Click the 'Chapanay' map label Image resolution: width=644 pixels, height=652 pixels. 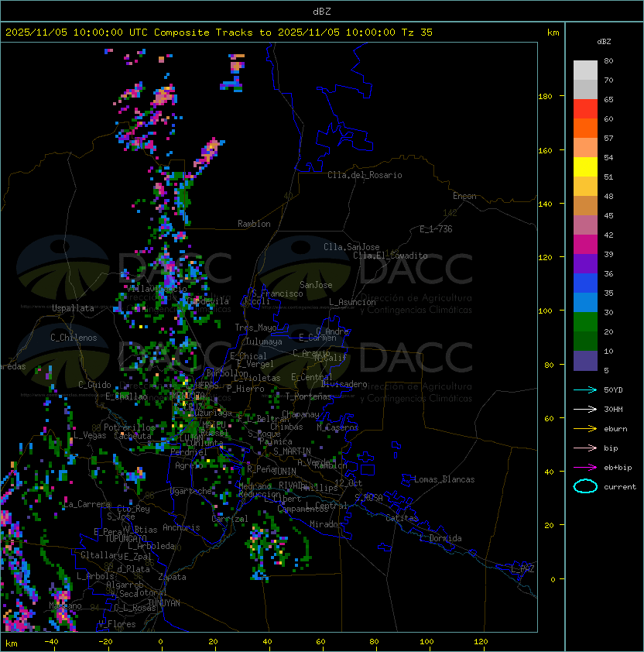[x=300, y=414]
